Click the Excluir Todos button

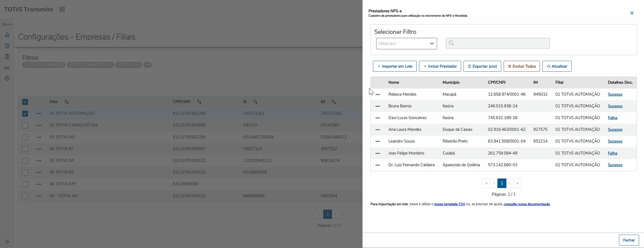click(521, 66)
